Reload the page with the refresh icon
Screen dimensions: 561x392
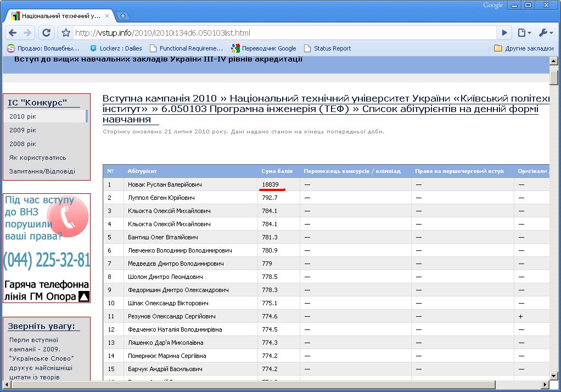coord(47,32)
